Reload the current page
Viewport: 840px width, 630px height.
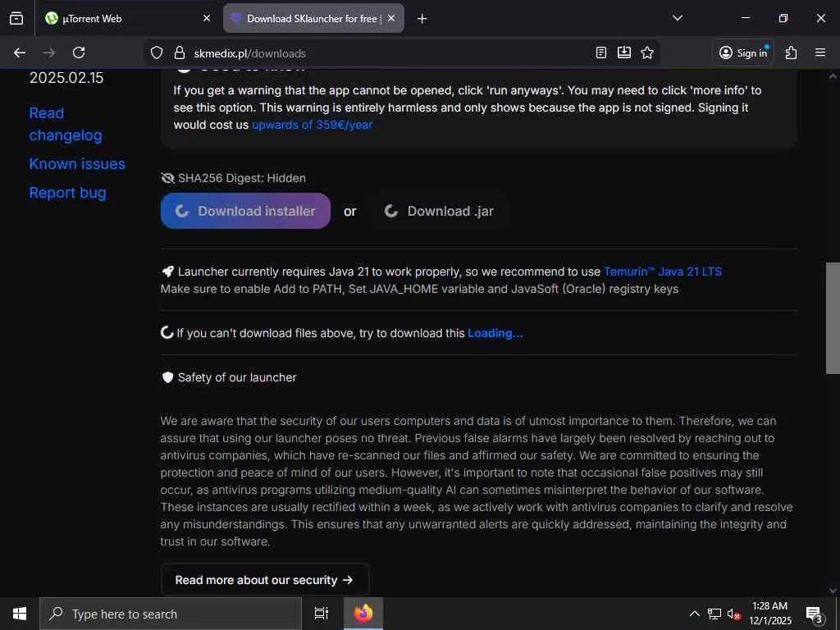[79, 52]
